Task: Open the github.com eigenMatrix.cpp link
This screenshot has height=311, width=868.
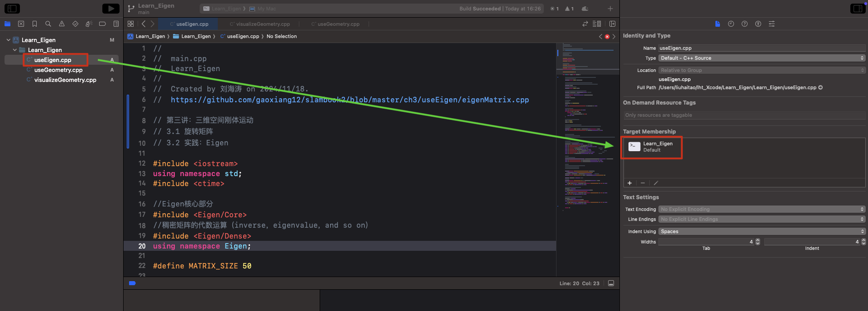Action: pos(350,100)
